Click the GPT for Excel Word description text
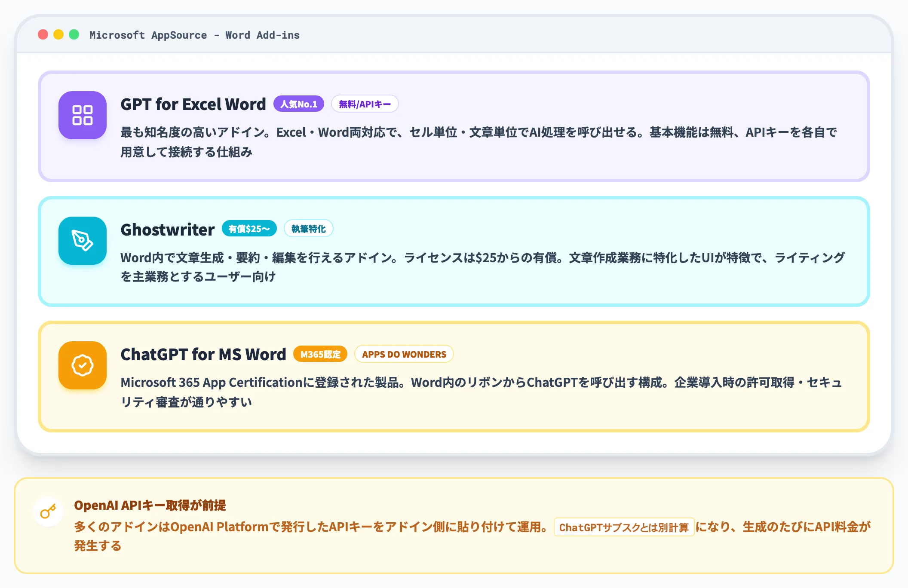The image size is (908, 588). 479,142
